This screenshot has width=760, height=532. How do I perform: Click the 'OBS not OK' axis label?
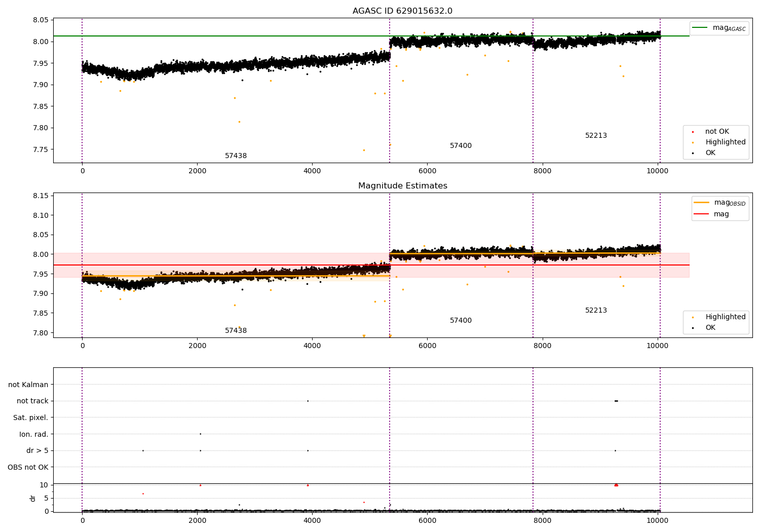pos(28,467)
